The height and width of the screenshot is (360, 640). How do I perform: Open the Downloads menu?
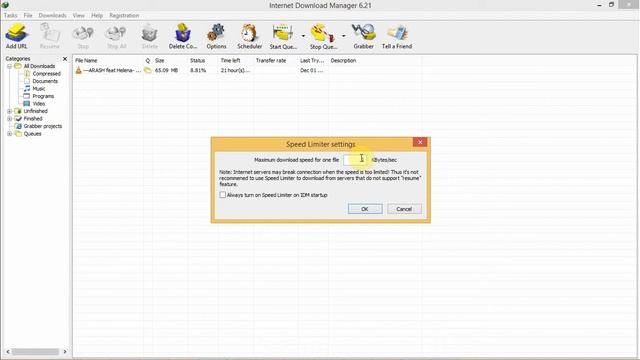(x=52, y=16)
